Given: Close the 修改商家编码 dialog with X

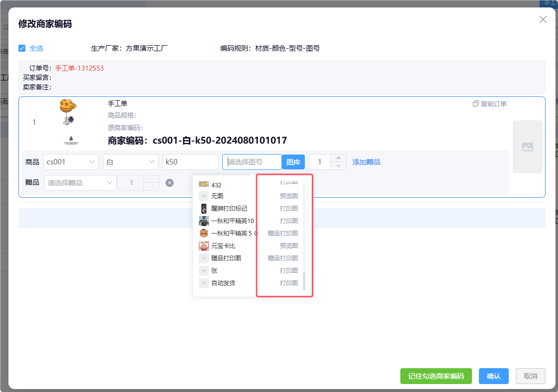Looking at the screenshot, I should coord(543,19).
